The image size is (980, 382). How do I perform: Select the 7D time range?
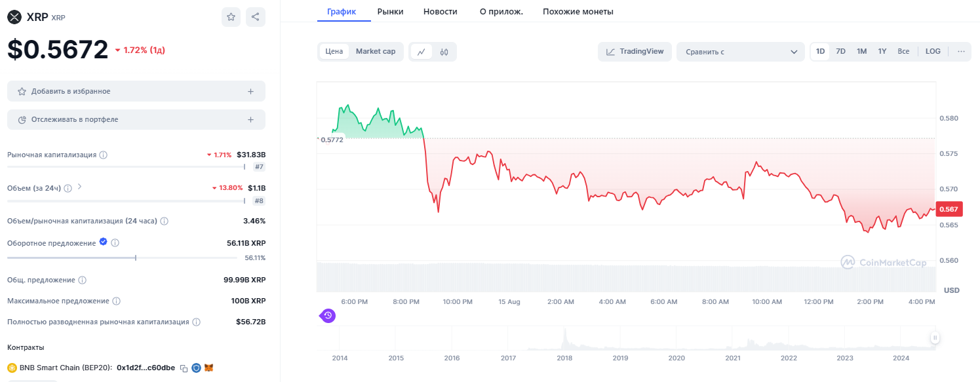point(840,52)
